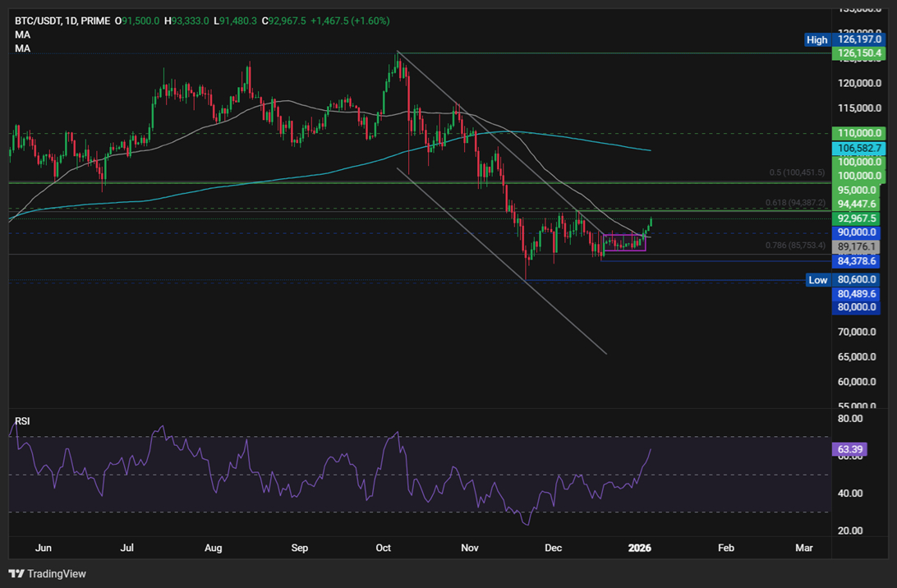
Task: Click the Low price label on the scale
Action: click(x=817, y=279)
